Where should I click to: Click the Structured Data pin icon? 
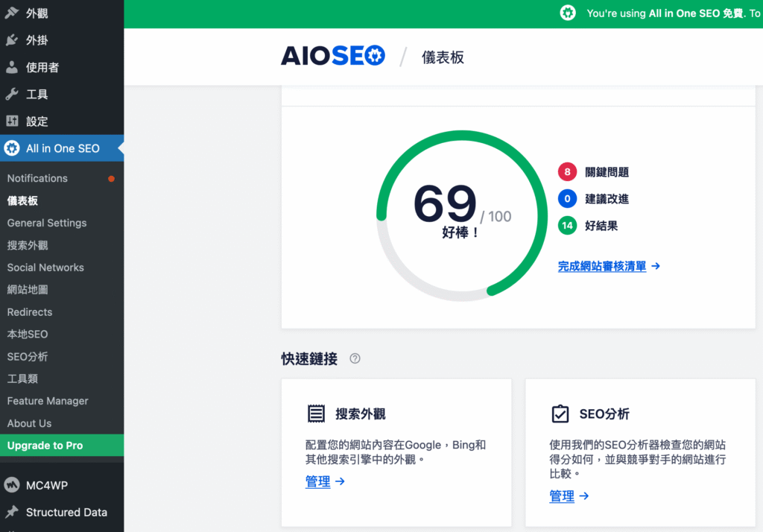tap(12, 512)
